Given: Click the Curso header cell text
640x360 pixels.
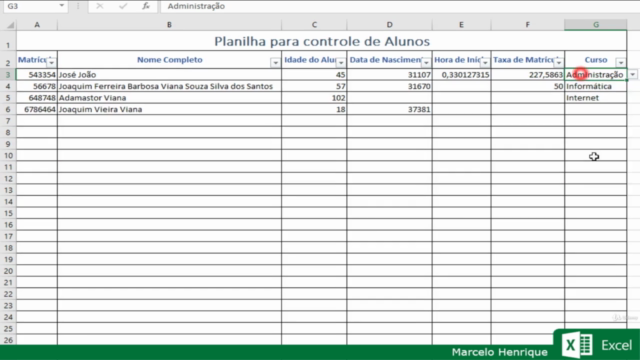Looking at the screenshot, I should click(596, 60).
